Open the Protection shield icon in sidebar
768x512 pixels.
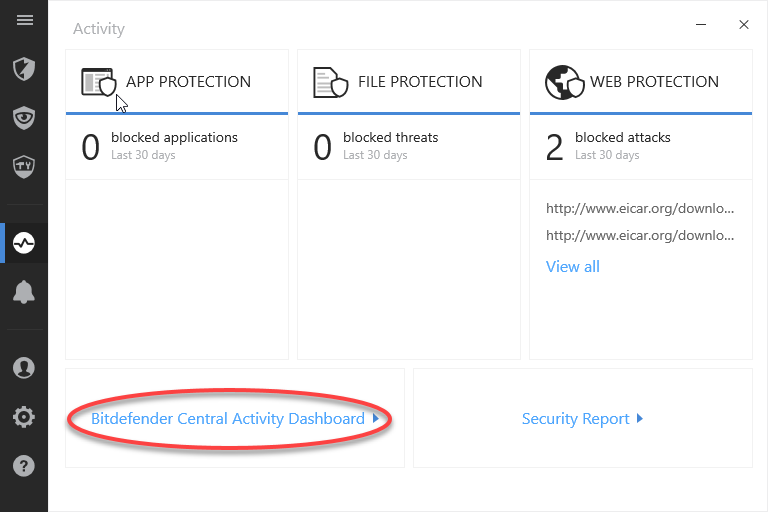tap(24, 69)
